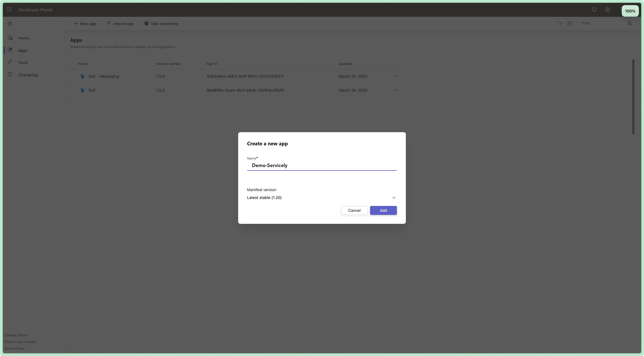Click the New app button label
This screenshot has height=356, width=644.
(88, 24)
